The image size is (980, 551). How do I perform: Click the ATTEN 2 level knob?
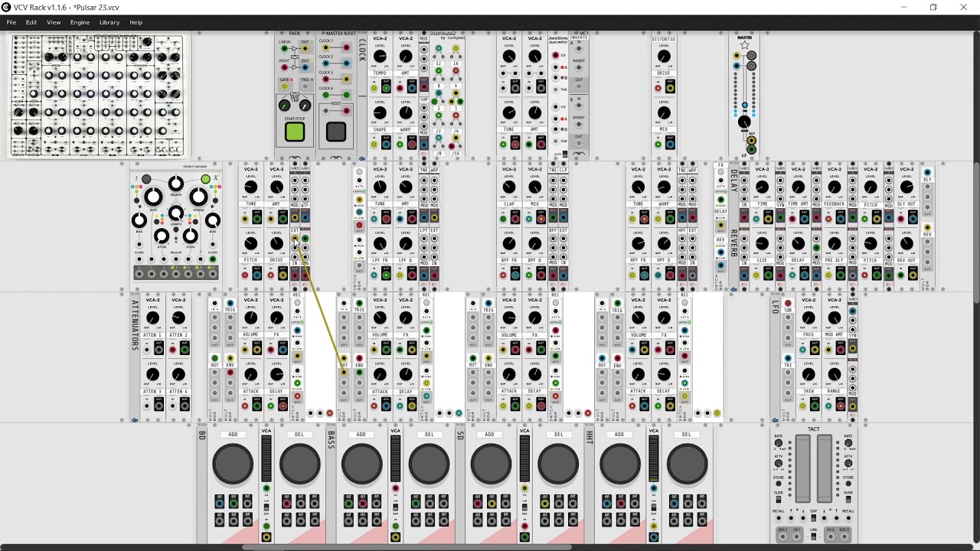[178, 318]
